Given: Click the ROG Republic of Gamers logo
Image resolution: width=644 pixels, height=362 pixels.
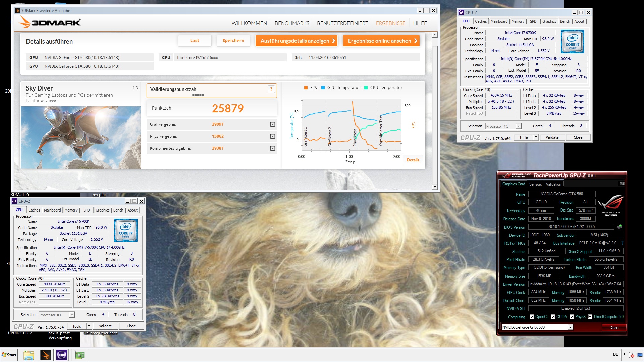Looking at the screenshot, I should 610,205.
